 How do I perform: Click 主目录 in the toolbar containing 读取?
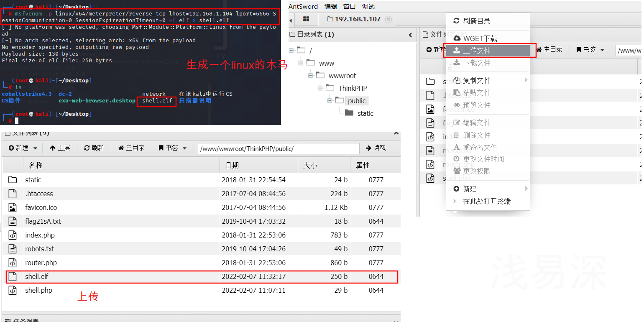[x=132, y=148]
